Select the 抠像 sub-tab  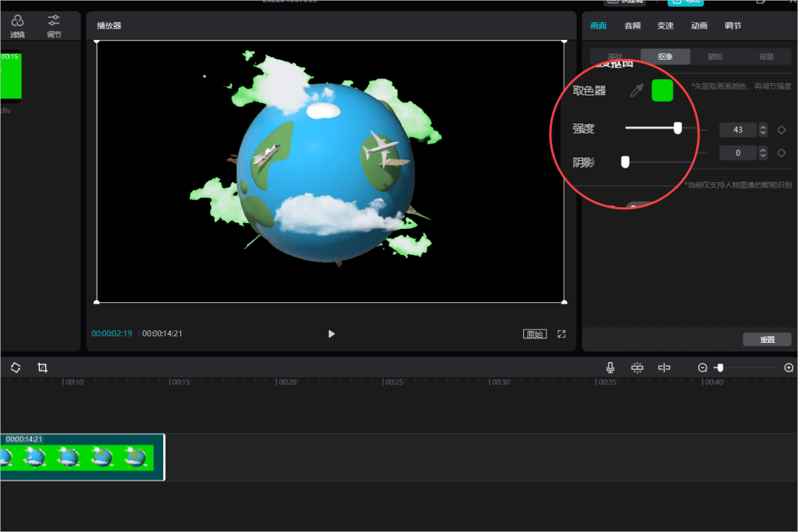[665, 56]
